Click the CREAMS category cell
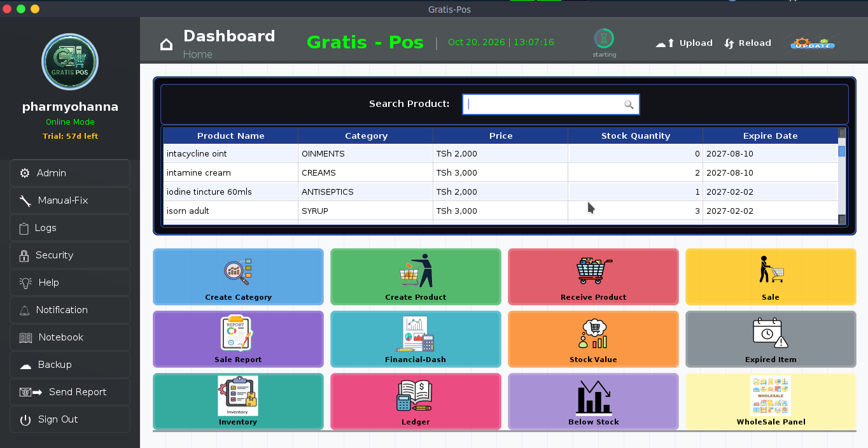 tap(366, 172)
